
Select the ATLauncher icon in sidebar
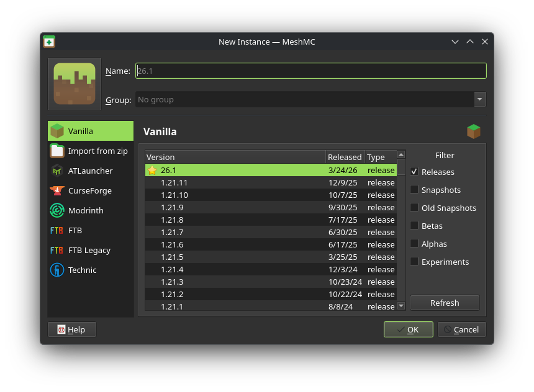click(x=57, y=171)
